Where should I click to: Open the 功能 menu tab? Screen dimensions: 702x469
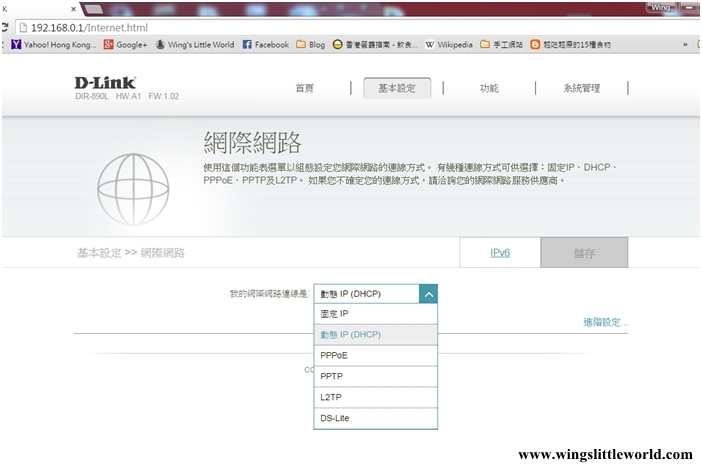click(x=488, y=88)
